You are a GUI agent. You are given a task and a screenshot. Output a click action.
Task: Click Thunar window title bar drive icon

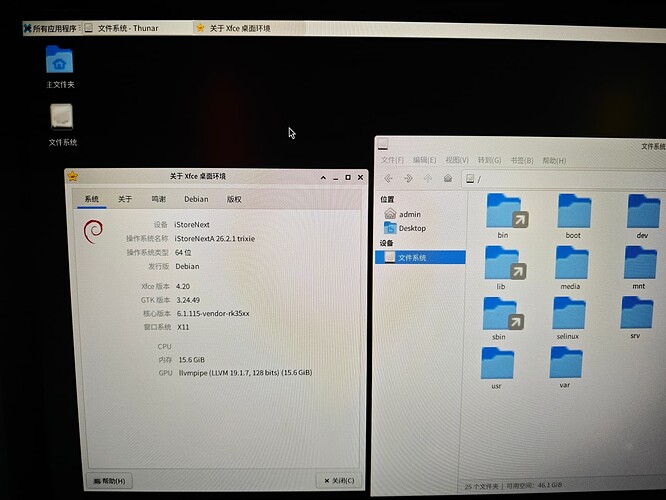coord(383,144)
